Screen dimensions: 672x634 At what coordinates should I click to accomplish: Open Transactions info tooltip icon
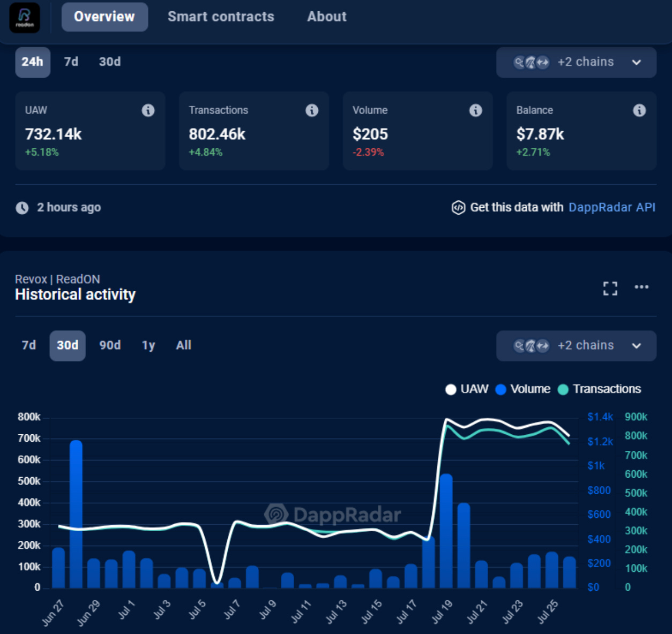coord(312,110)
